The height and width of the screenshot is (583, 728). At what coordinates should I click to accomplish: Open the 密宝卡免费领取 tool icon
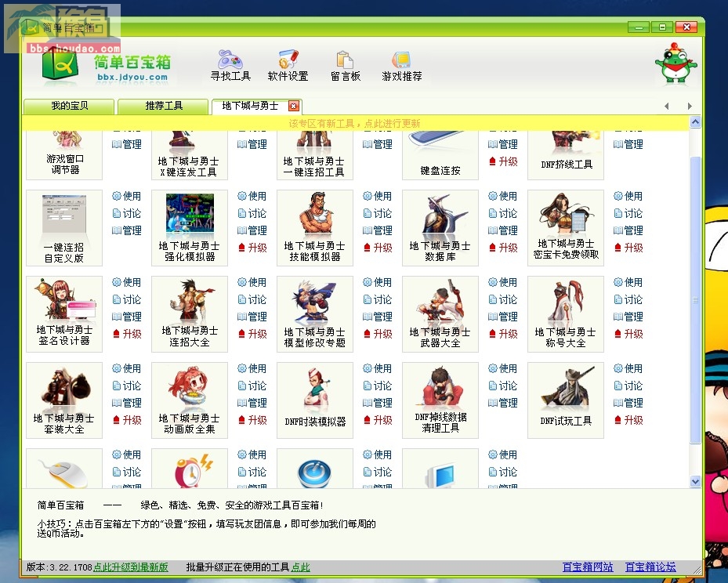[566, 228]
